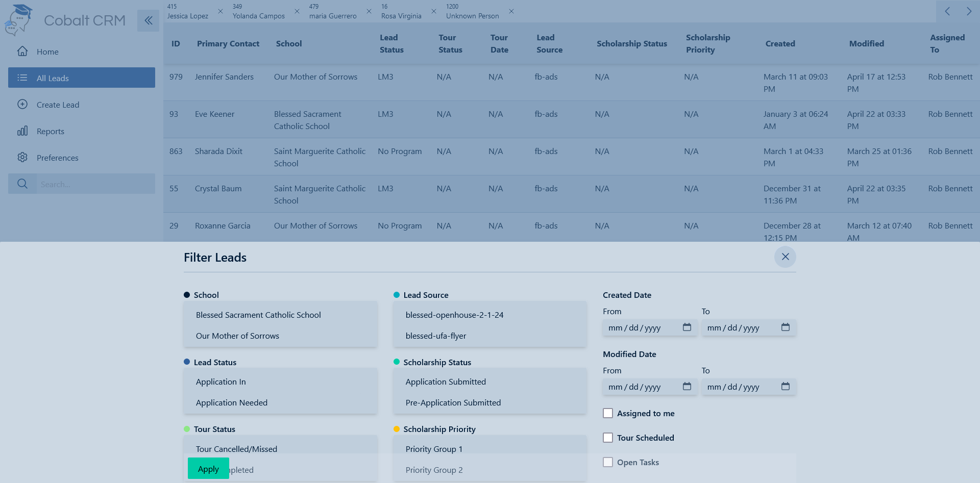This screenshot has width=980, height=483.
Task: Click the Reports bar chart icon
Action: (x=22, y=131)
